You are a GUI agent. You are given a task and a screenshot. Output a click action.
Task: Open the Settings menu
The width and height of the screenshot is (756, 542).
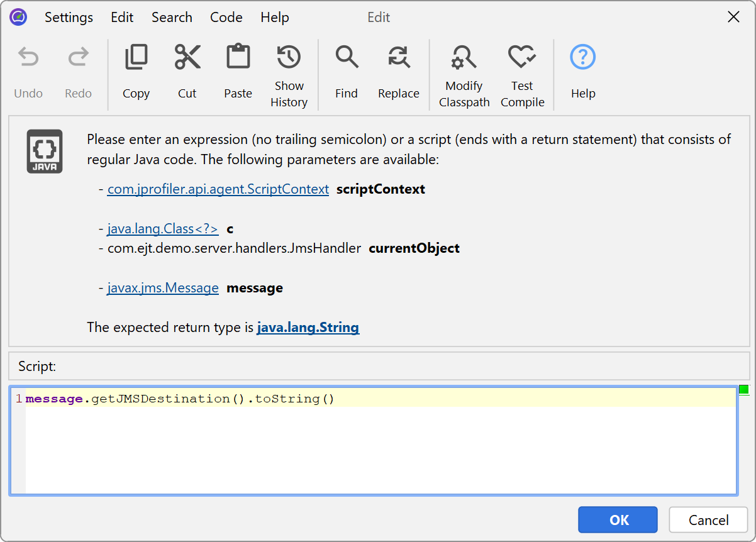coord(69,18)
